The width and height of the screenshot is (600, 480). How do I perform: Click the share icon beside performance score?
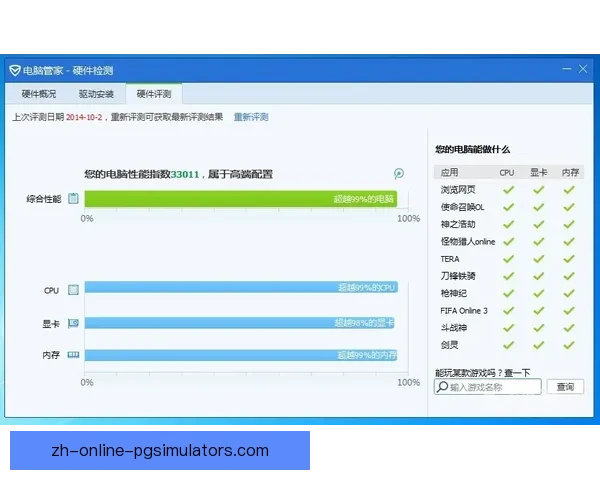399,174
